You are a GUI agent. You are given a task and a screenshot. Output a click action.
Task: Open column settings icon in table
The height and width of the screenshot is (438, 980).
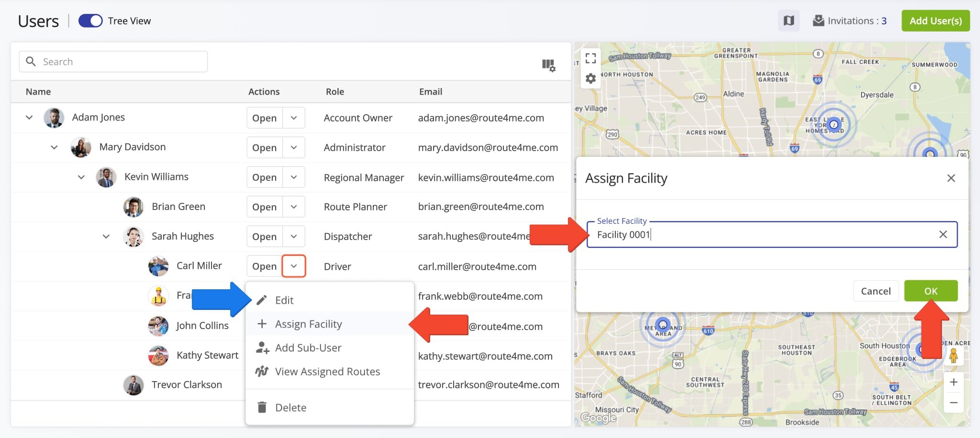[548, 65]
